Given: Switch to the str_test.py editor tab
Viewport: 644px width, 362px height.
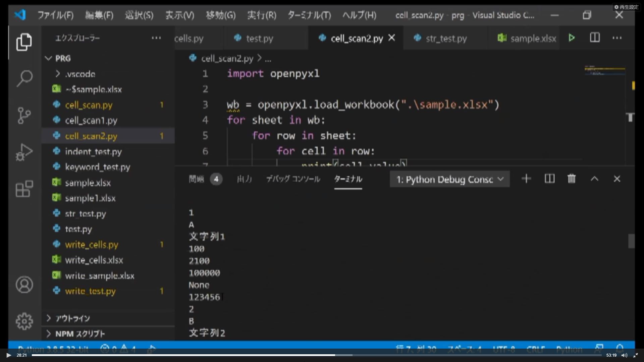Looking at the screenshot, I should coord(446,39).
